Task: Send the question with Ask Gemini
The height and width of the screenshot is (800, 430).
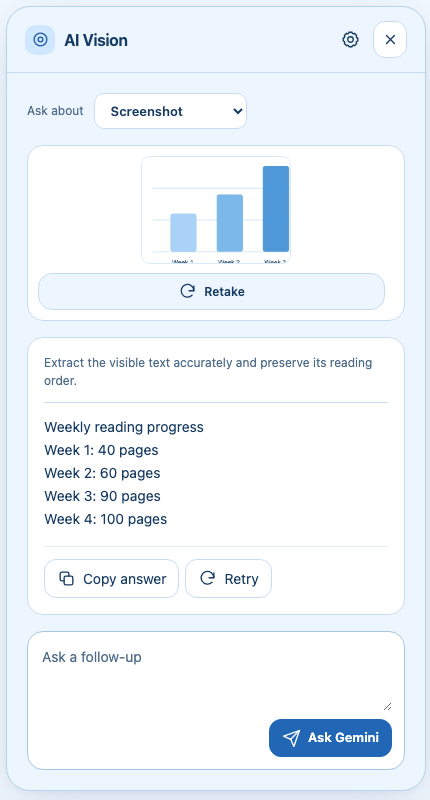Action: coord(331,738)
